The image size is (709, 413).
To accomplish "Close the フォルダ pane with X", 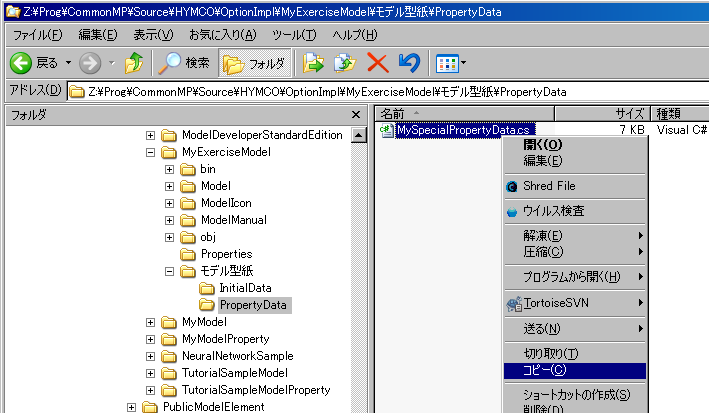I will click(x=356, y=115).
